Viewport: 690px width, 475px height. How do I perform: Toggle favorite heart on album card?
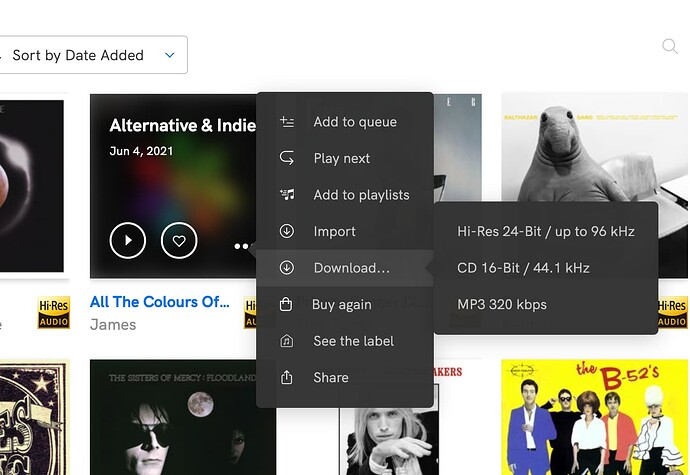coord(179,240)
